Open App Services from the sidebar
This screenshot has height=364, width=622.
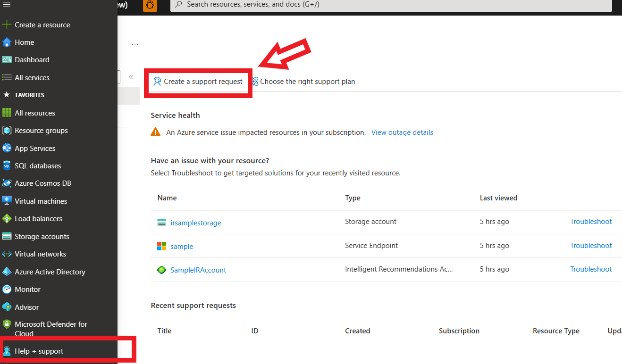click(x=34, y=148)
